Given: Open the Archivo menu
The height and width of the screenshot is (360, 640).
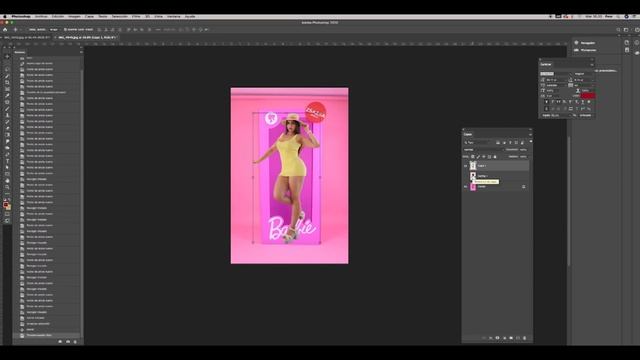Looking at the screenshot, I should coord(41,16).
